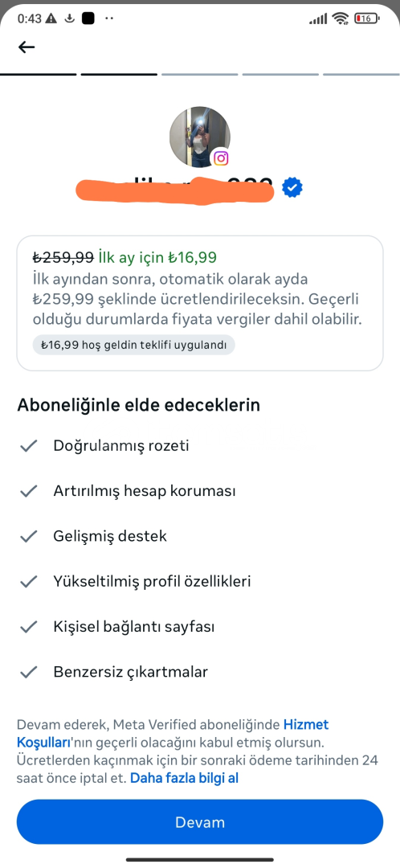This screenshot has width=400, height=868.
Task: Tap the battery indicator in status bar
Action: [x=367, y=18]
